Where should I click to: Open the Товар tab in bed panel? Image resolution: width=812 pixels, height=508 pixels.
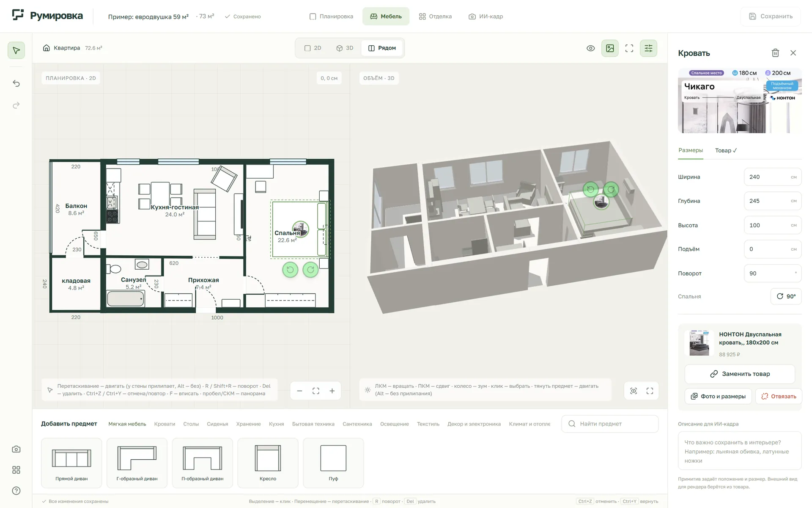click(726, 150)
